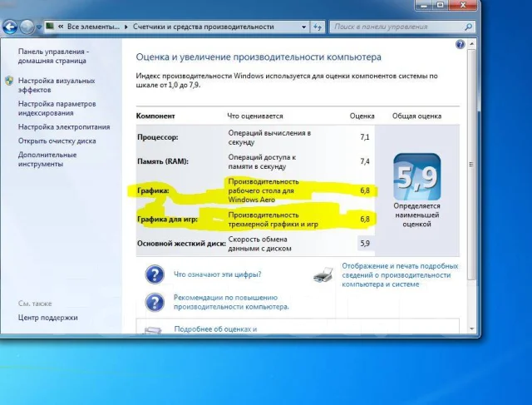Image resolution: width=532 pixels, height=405 pixels.
Task: Open help via the blue question icon
Action: coord(460,44)
